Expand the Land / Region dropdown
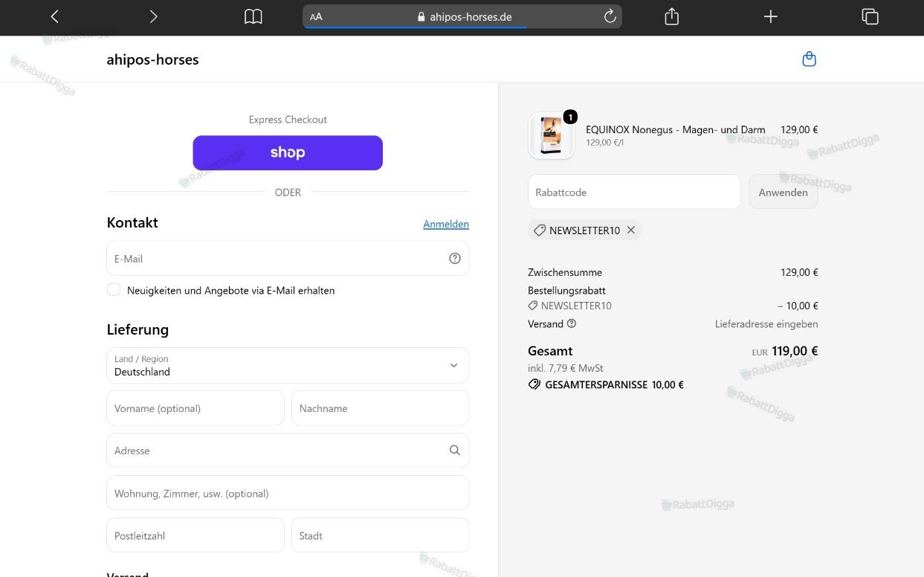This screenshot has width=924, height=577. (x=288, y=365)
